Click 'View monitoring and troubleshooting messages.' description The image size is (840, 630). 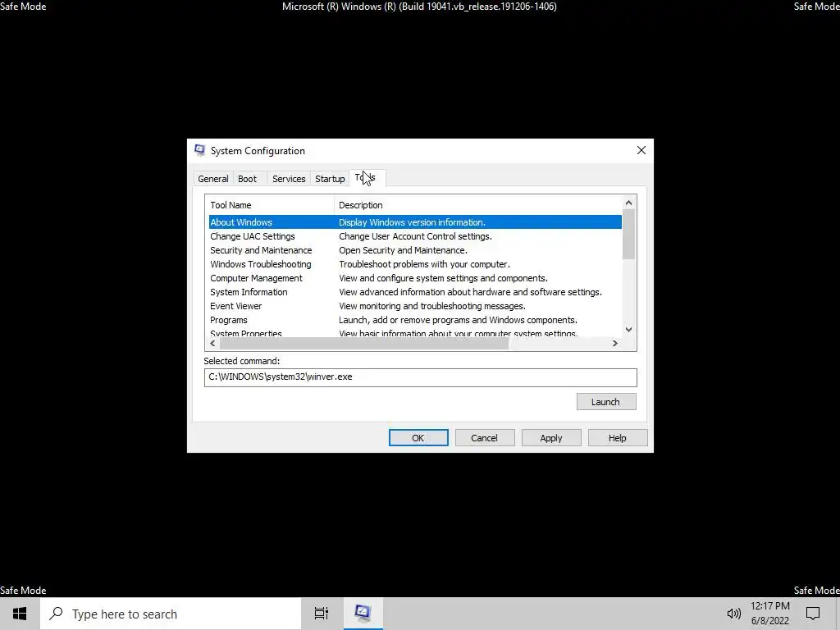point(432,306)
